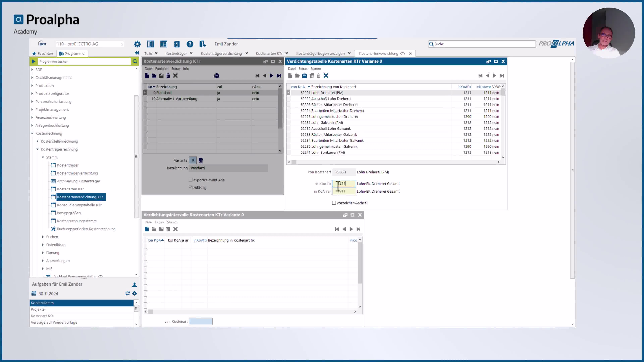Image resolution: width=644 pixels, height=362 pixels.
Task: Collapse Stamm tree node
Action: (43, 157)
